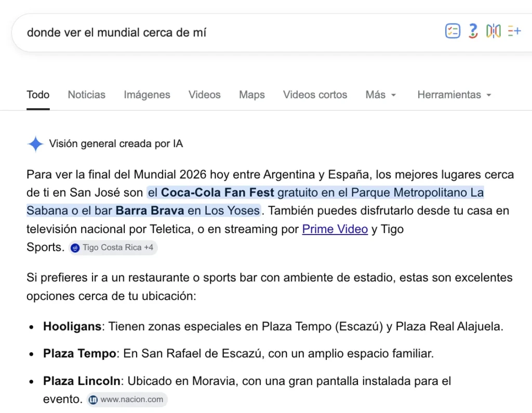Switch to the Noticias tab

[87, 95]
